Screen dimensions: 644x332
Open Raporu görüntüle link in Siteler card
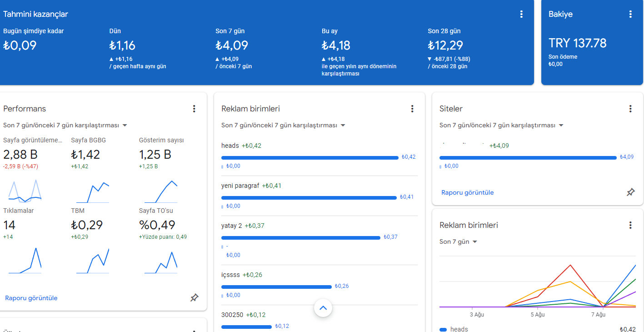(x=468, y=192)
